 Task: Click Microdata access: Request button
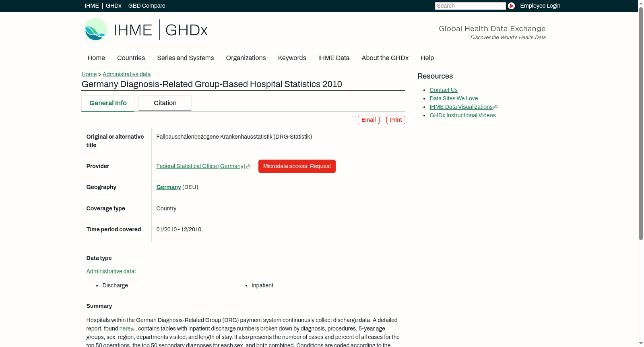297,166
